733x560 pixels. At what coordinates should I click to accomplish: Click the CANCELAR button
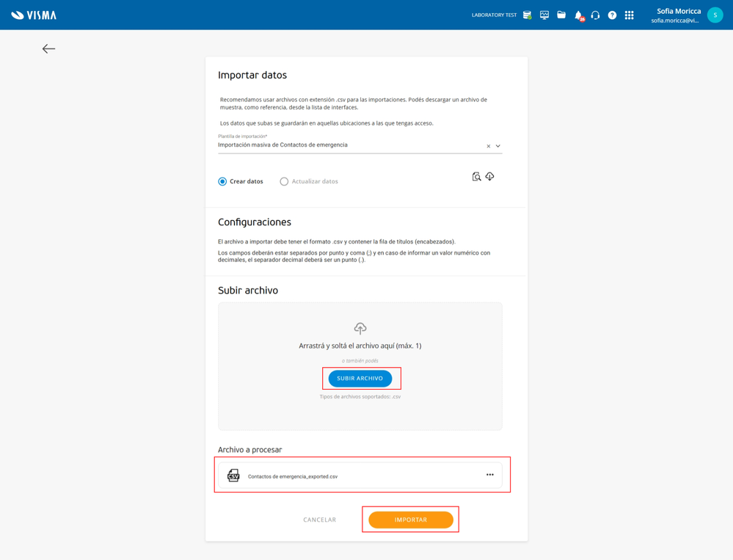click(x=320, y=520)
